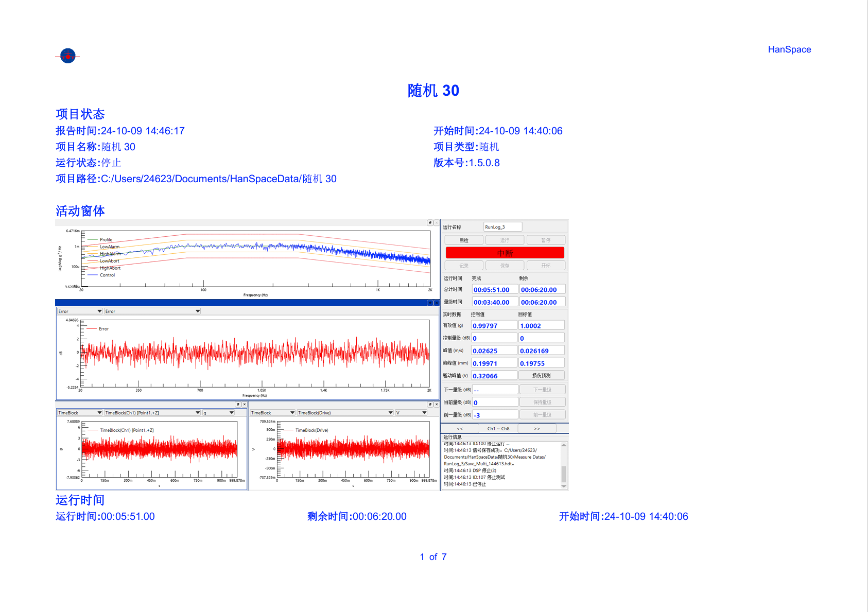868x612 pixels.
Task: Undock the TimeBlock(Ch1) plot panel
Action: pos(238,405)
